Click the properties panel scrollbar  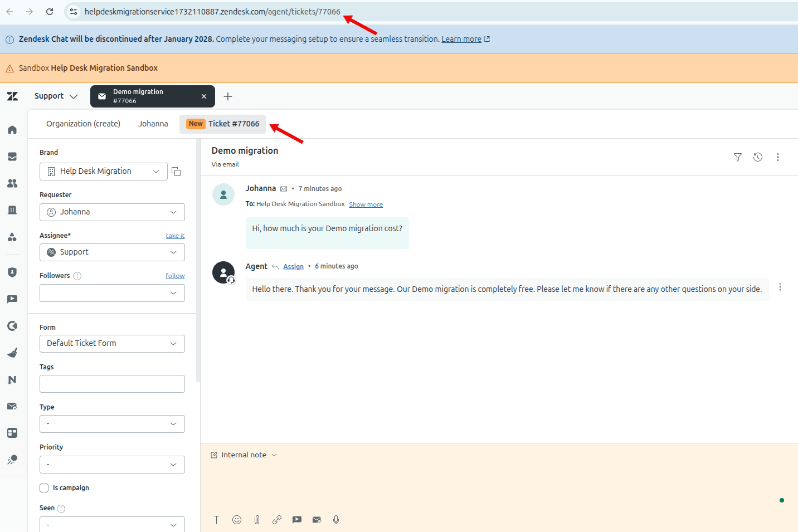(198, 260)
